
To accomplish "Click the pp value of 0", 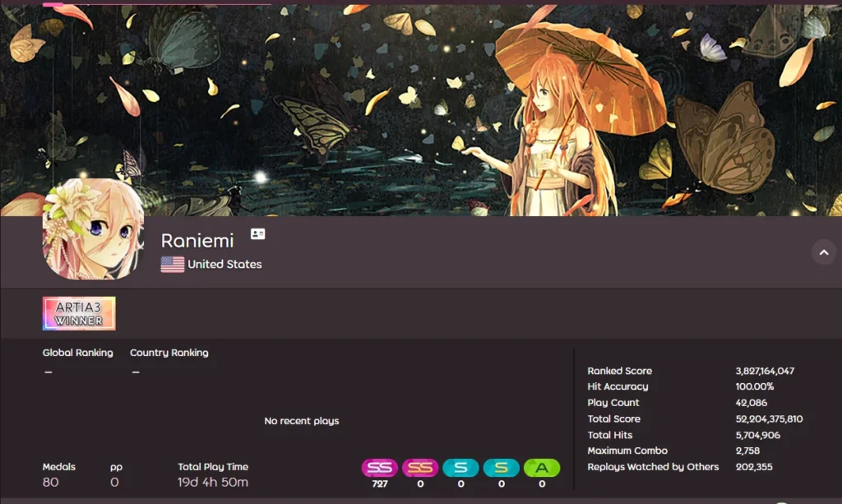I will [114, 482].
